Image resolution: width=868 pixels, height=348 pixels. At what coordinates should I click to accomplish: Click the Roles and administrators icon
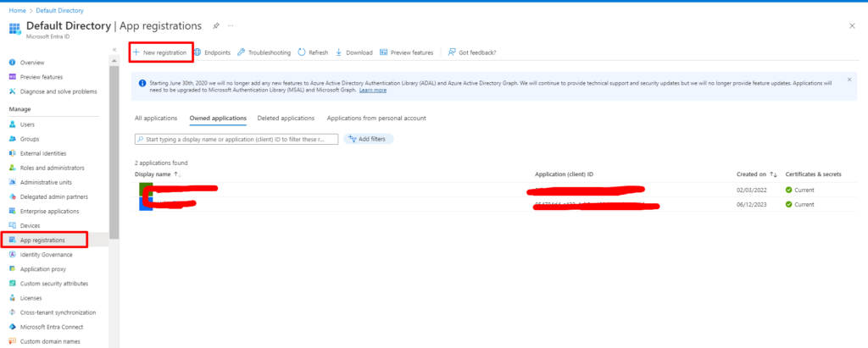click(12, 168)
